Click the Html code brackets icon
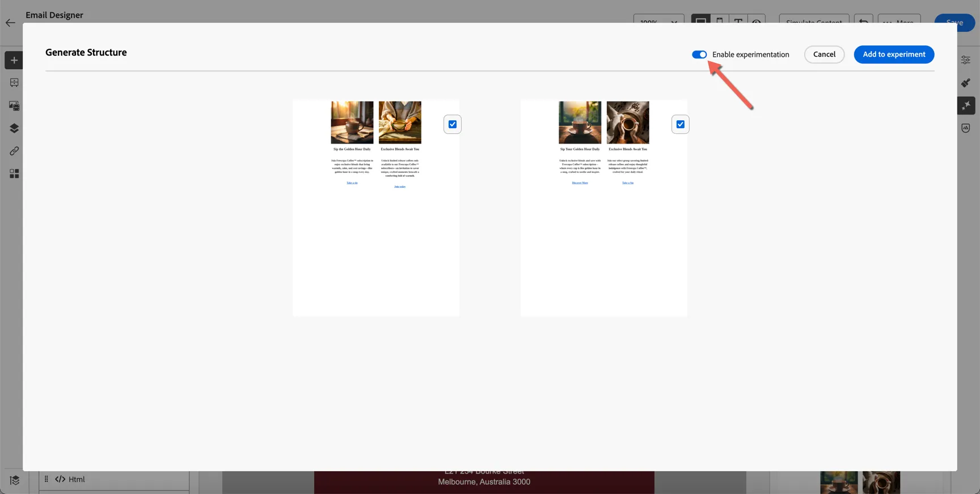 [x=60, y=479]
